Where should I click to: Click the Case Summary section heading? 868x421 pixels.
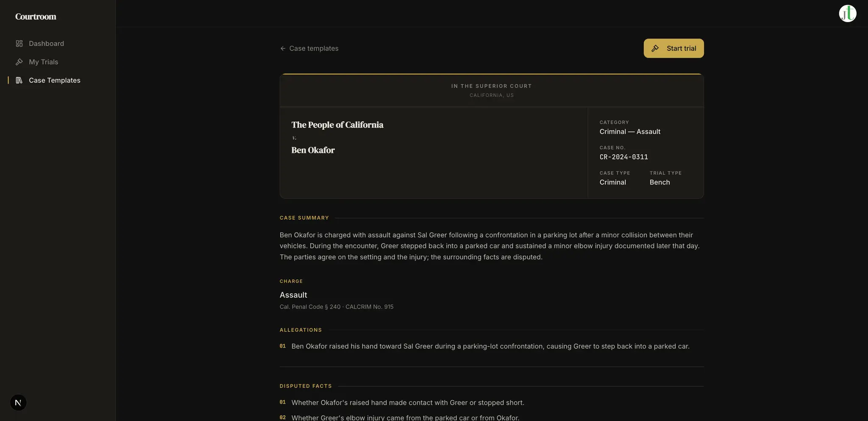click(x=304, y=218)
